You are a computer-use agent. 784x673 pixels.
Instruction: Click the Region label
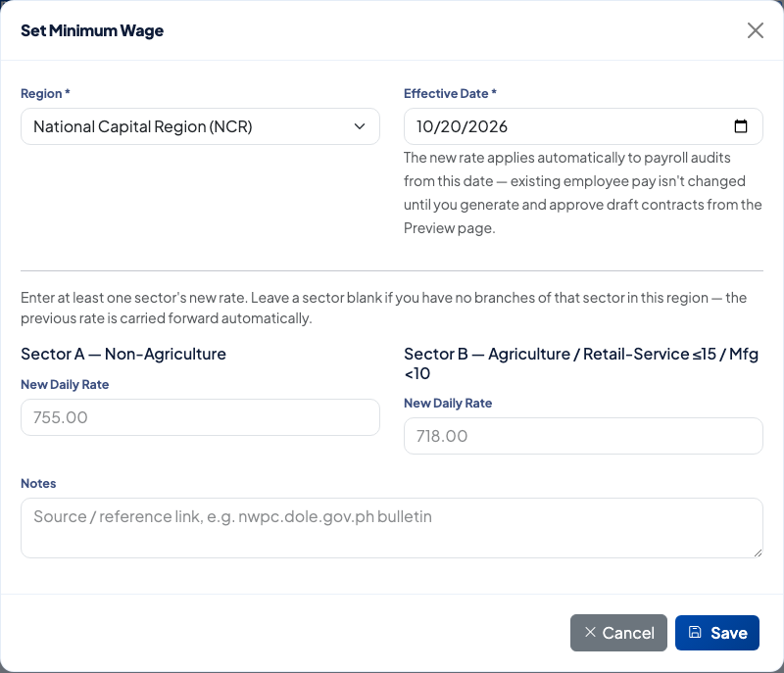[x=45, y=93]
